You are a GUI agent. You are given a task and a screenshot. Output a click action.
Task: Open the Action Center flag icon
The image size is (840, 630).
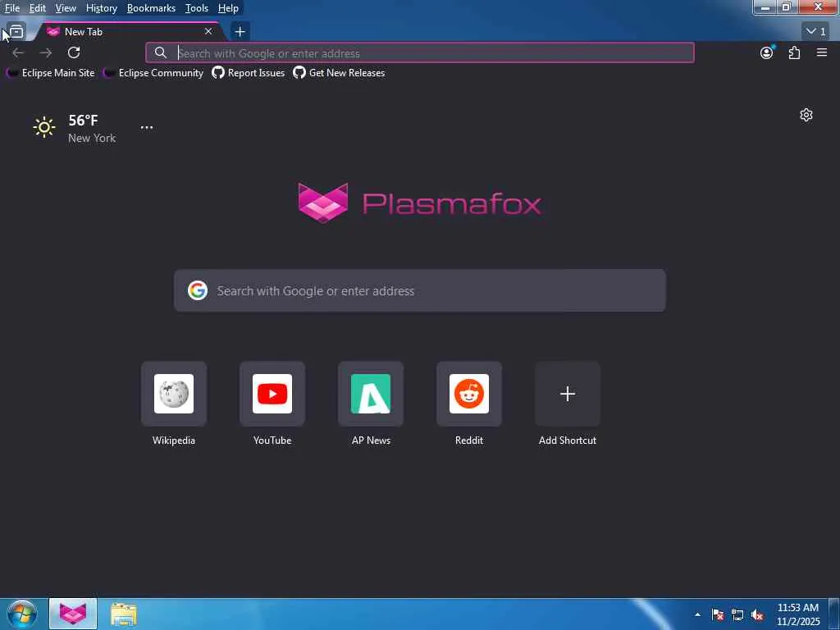coord(718,615)
